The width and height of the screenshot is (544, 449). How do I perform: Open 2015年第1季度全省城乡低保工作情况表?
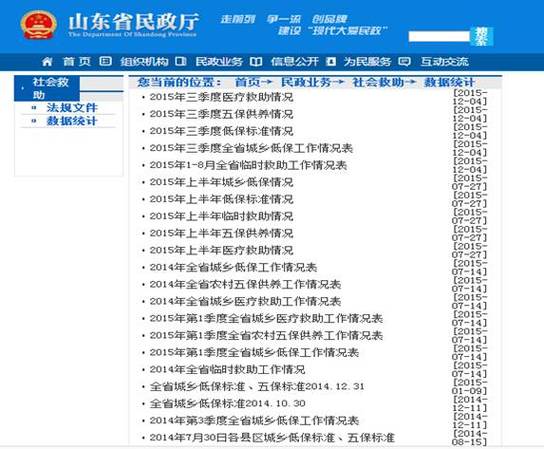point(254,352)
